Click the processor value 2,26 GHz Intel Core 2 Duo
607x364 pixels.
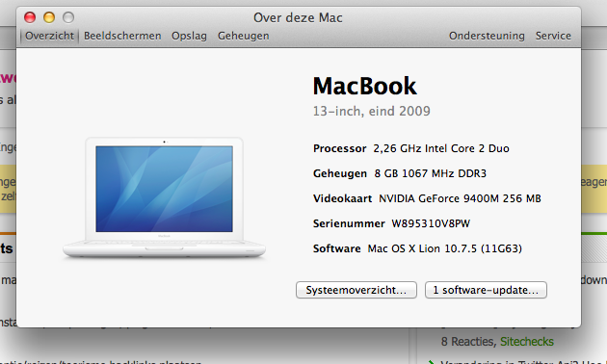point(441,149)
